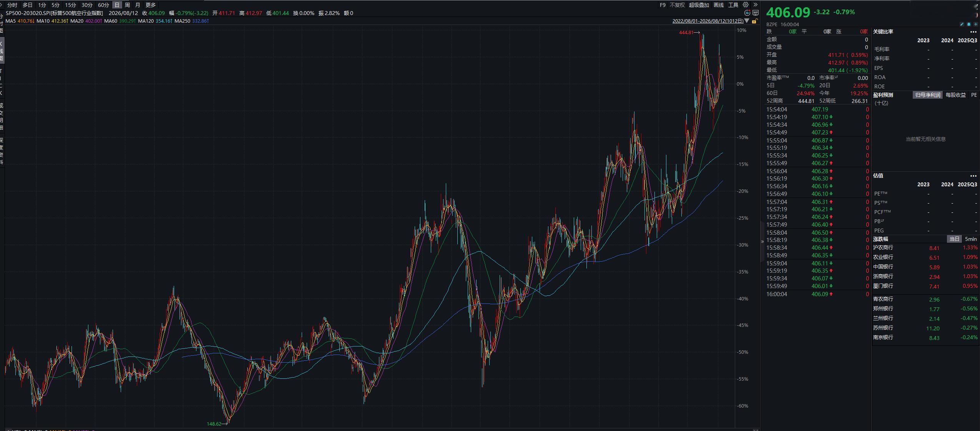
Task: Open the date range dropdown triangle
Action: point(747,21)
